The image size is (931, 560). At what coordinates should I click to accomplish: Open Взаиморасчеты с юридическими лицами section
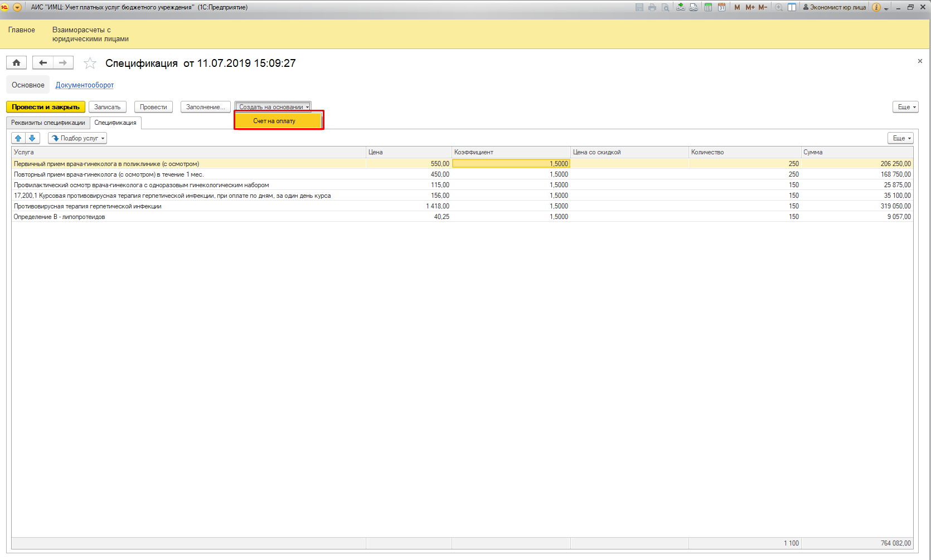90,34
